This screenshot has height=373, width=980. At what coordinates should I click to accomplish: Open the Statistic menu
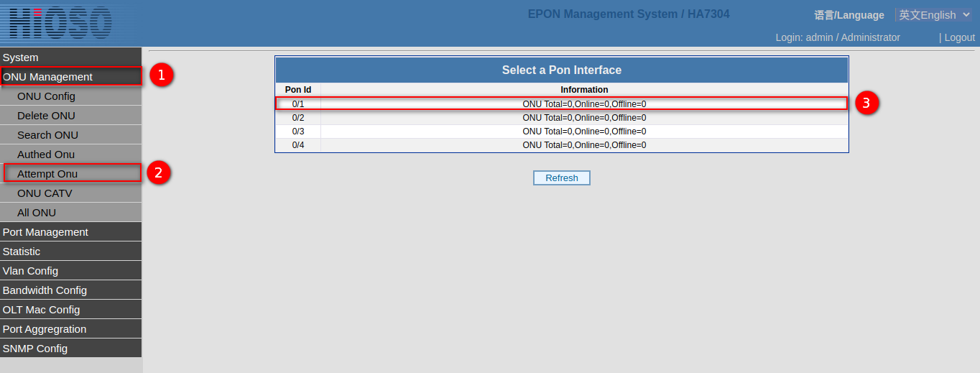click(x=22, y=252)
